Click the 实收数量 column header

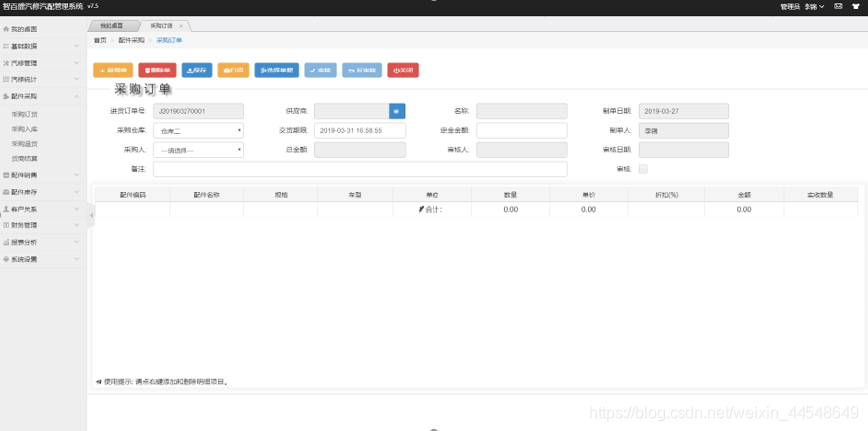pyautogui.click(x=820, y=195)
